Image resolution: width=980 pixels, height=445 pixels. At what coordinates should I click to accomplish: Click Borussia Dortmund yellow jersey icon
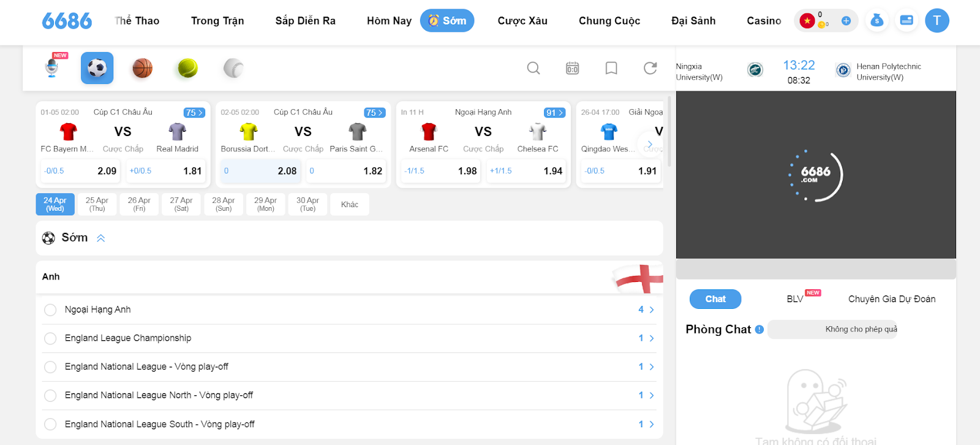coord(248,131)
